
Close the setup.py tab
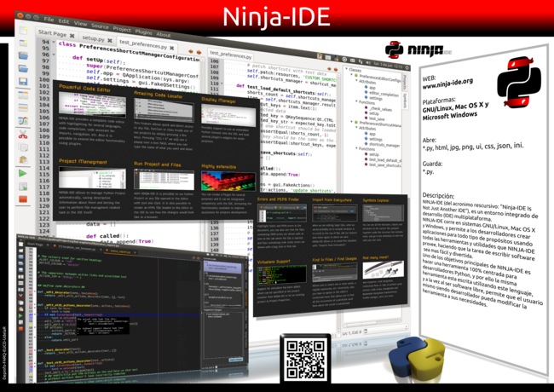tap(110, 40)
